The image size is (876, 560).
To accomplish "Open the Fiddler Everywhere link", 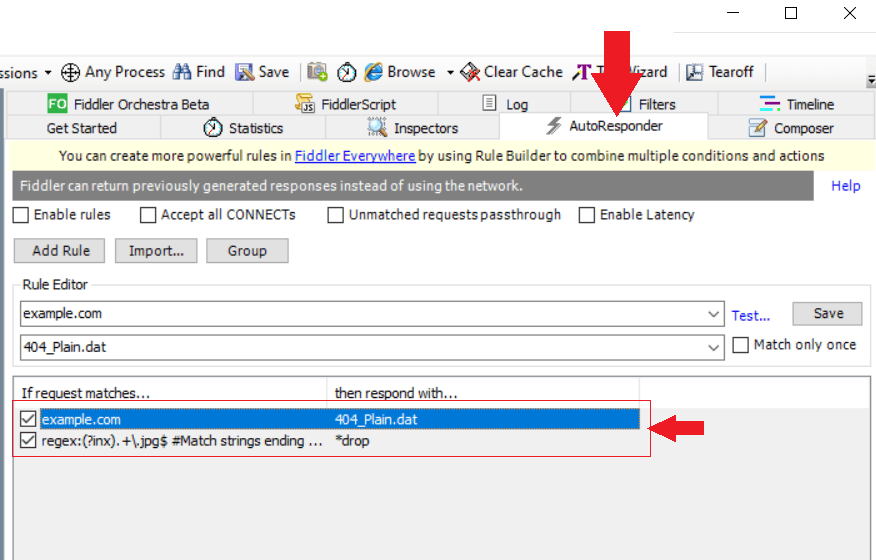I will coord(355,156).
